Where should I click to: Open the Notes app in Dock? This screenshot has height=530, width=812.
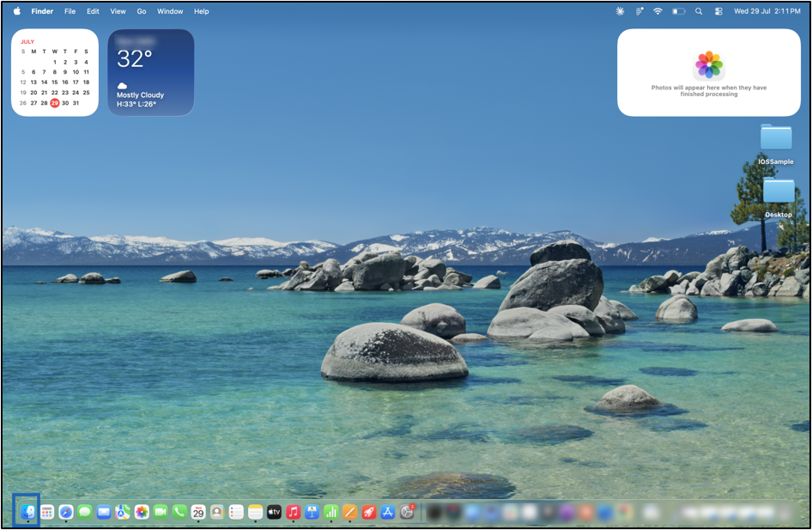pyautogui.click(x=255, y=512)
